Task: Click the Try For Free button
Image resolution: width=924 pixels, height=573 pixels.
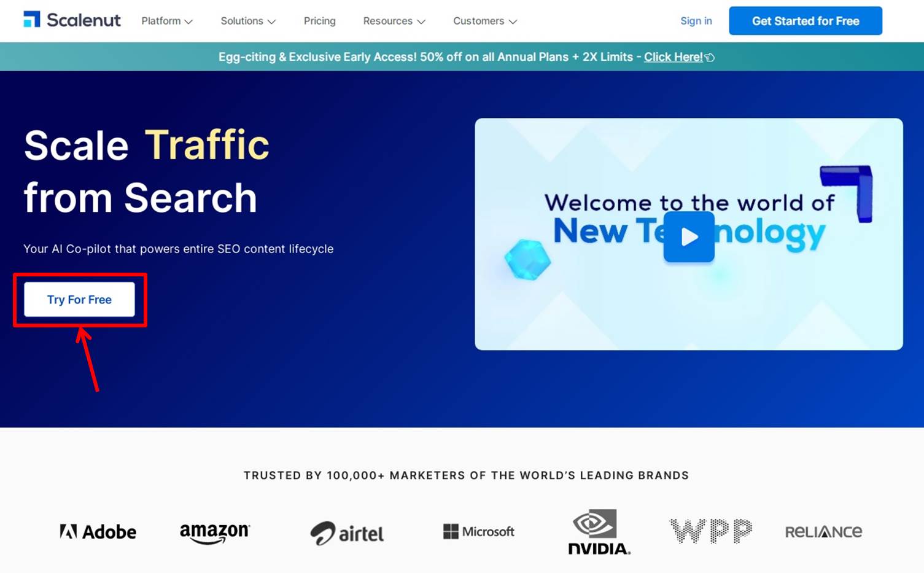Action: (79, 299)
